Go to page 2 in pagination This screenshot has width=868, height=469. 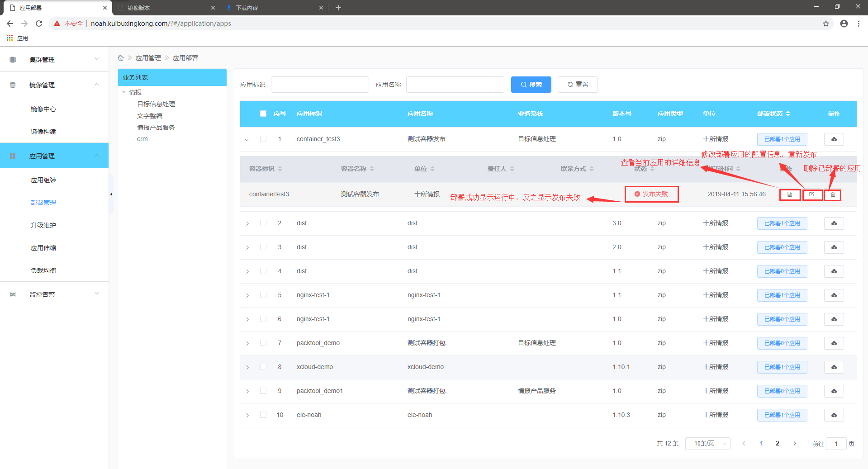click(778, 443)
